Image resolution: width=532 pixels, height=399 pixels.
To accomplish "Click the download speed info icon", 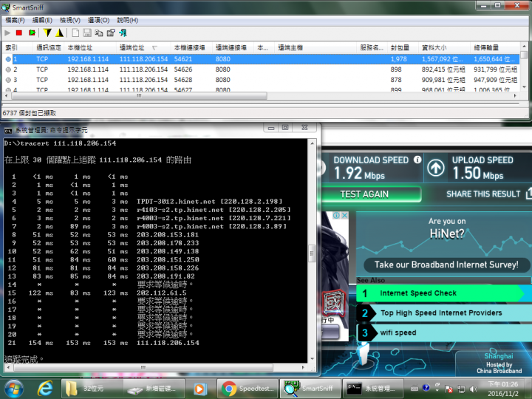I will coord(417,160).
